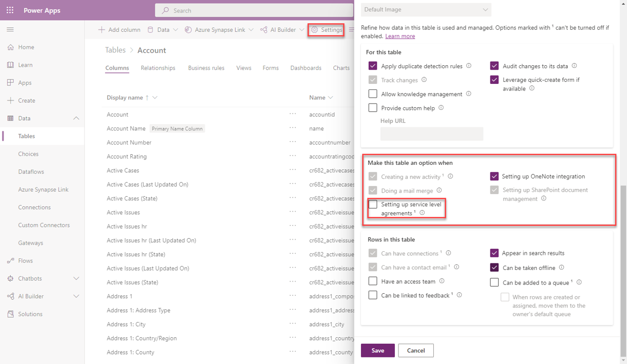This screenshot has height=364, width=627.
Task: Click info icon beside Track changes
Action: pos(424,79)
